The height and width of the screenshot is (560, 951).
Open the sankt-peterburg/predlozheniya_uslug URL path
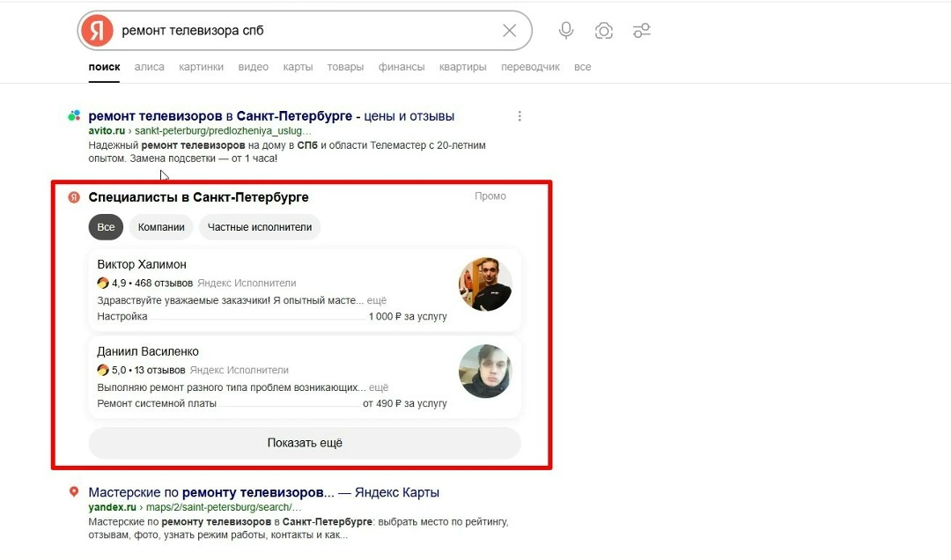coord(223,130)
